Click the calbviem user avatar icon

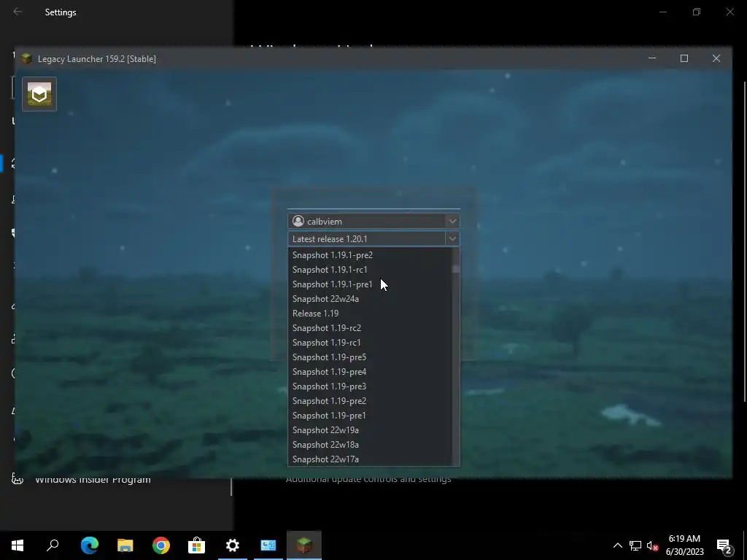(x=298, y=221)
